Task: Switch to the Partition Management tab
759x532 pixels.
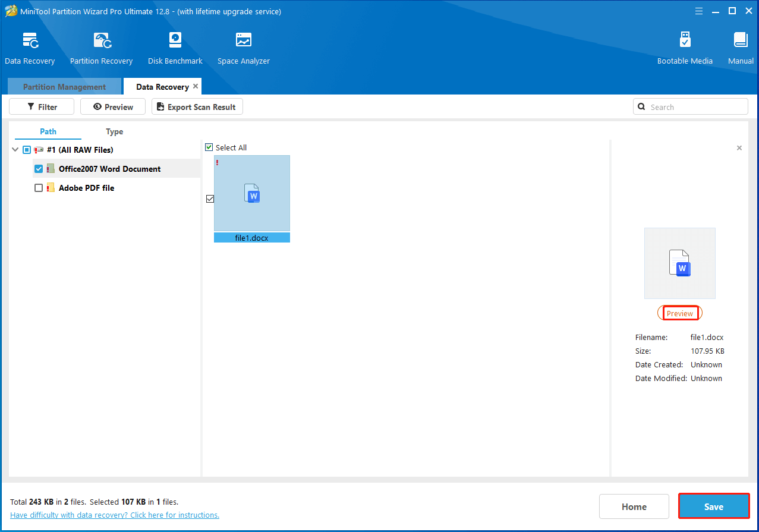Action: click(64, 87)
